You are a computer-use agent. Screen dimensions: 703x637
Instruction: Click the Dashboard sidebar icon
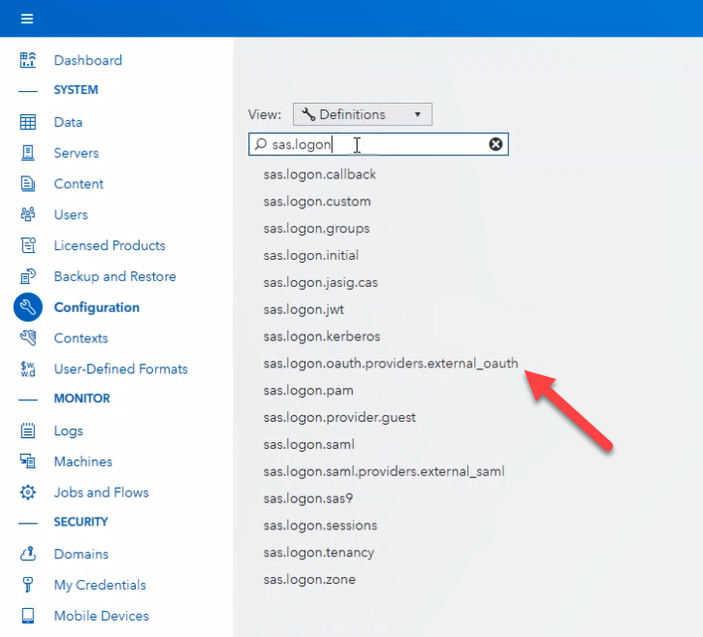(28, 60)
